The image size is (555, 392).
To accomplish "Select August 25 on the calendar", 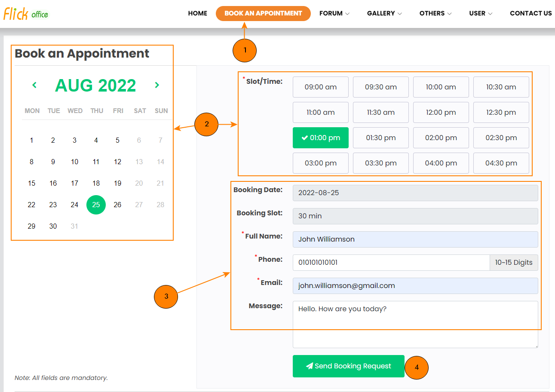I will 96,205.
